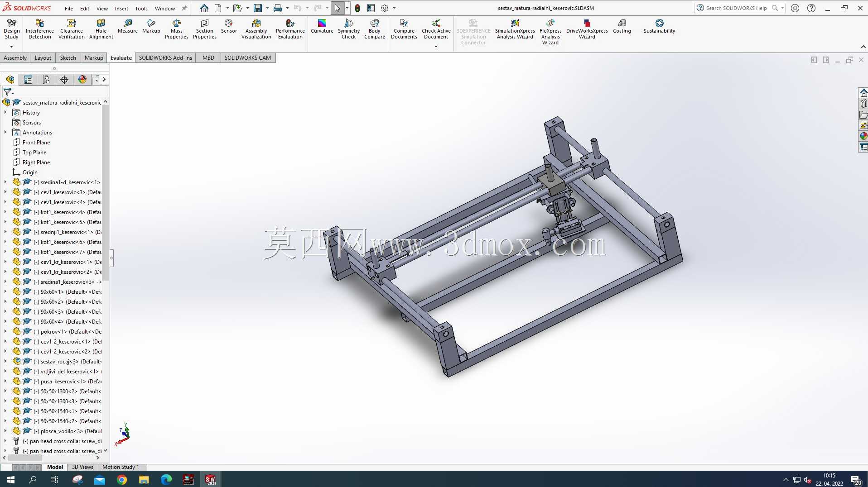Collapse the ribbon with the chevron
The height and width of the screenshot is (487, 868).
[863, 47]
